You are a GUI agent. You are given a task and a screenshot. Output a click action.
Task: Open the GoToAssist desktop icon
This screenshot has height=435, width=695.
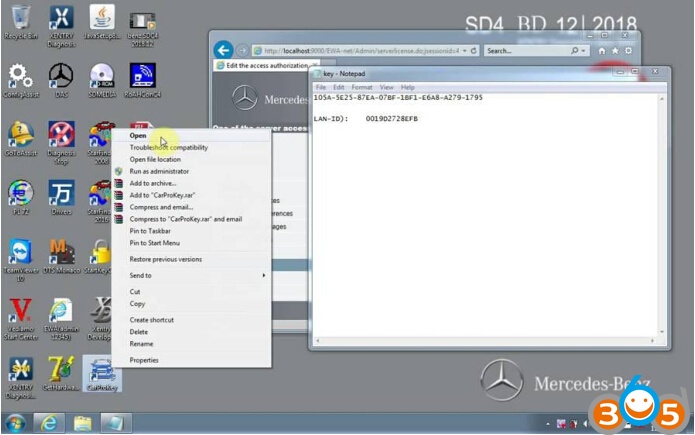coord(20,139)
